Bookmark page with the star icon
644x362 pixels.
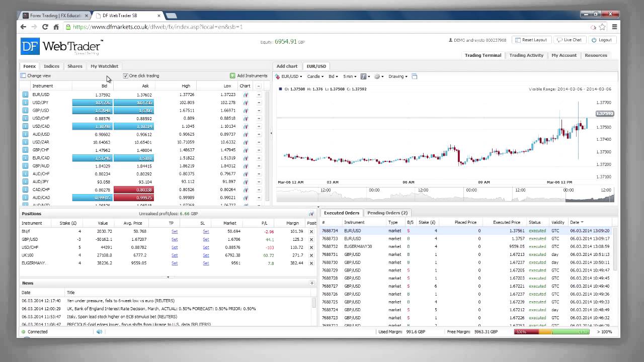pyautogui.click(x=602, y=27)
